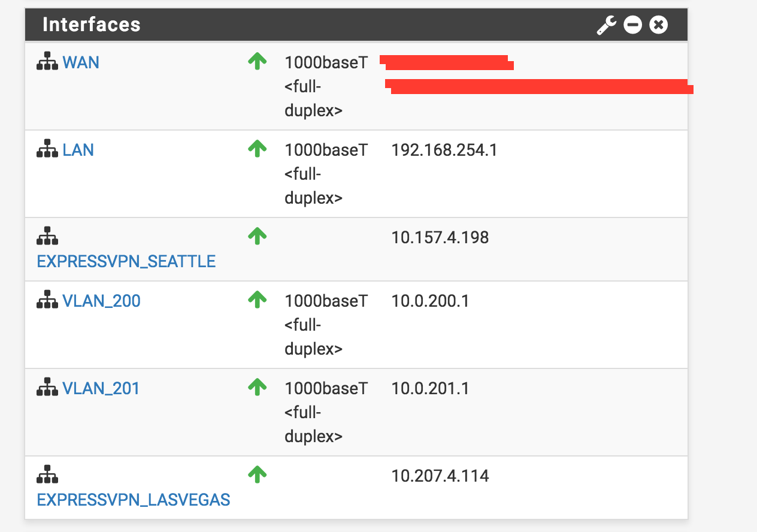Select the Seattle VPN address 10.157.4.198
Viewport: 757px width, 532px height.
(440, 238)
